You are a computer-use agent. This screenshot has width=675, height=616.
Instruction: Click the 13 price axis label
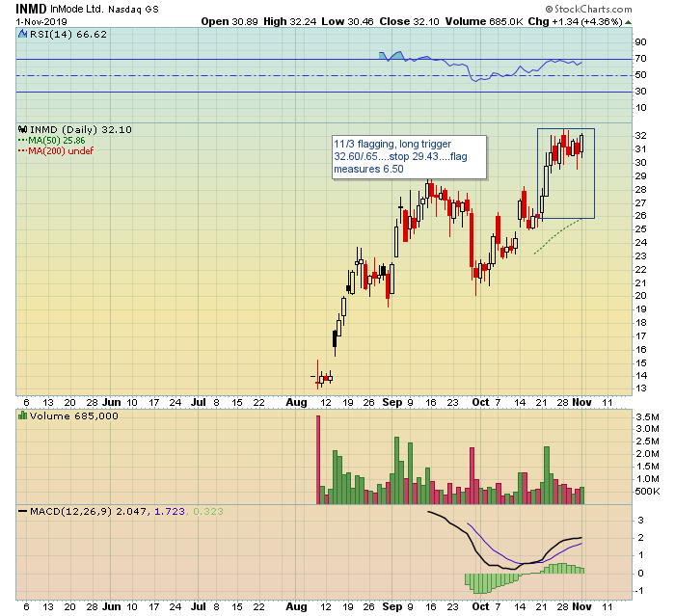pos(640,388)
